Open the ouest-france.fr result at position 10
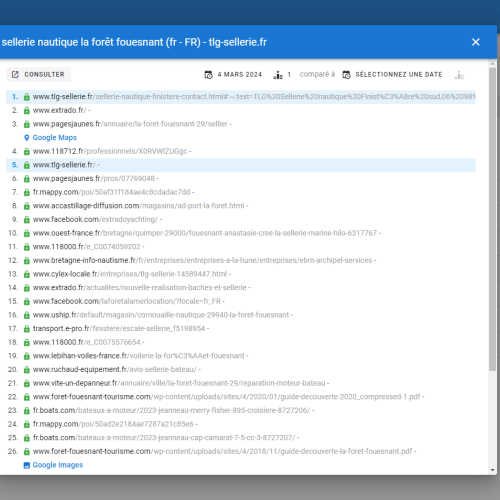The height and width of the screenshot is (500, 500). (205, 233)
